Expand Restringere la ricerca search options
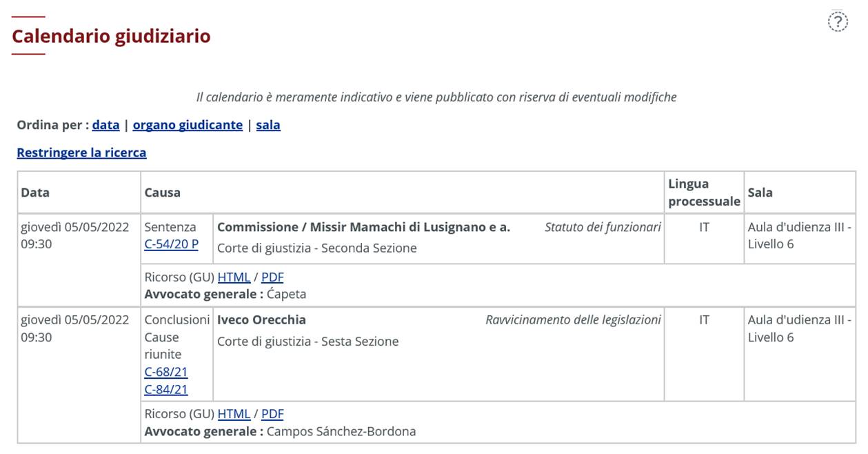The height and width of the screenshot is (454, 868). coord(81,152)
